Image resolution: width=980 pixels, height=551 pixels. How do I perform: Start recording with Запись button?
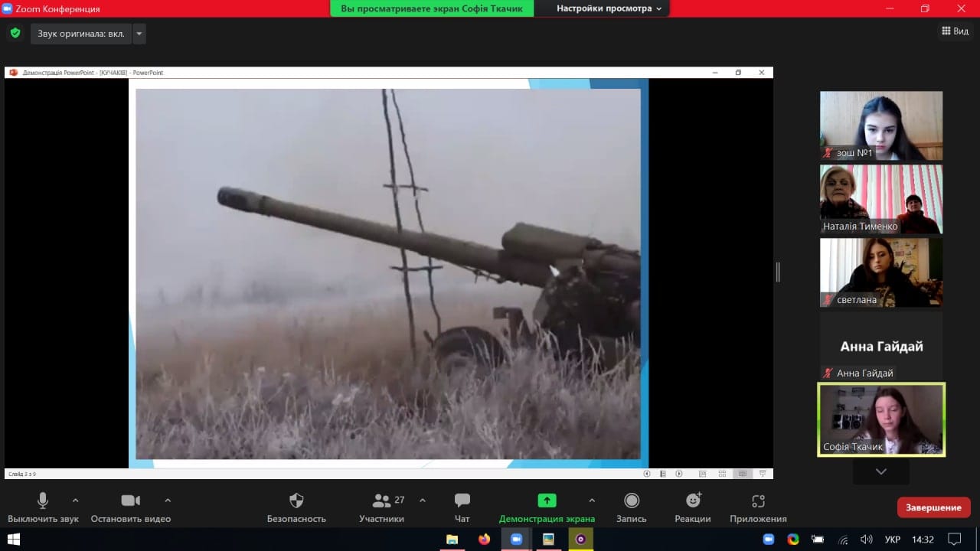[632, 501]
